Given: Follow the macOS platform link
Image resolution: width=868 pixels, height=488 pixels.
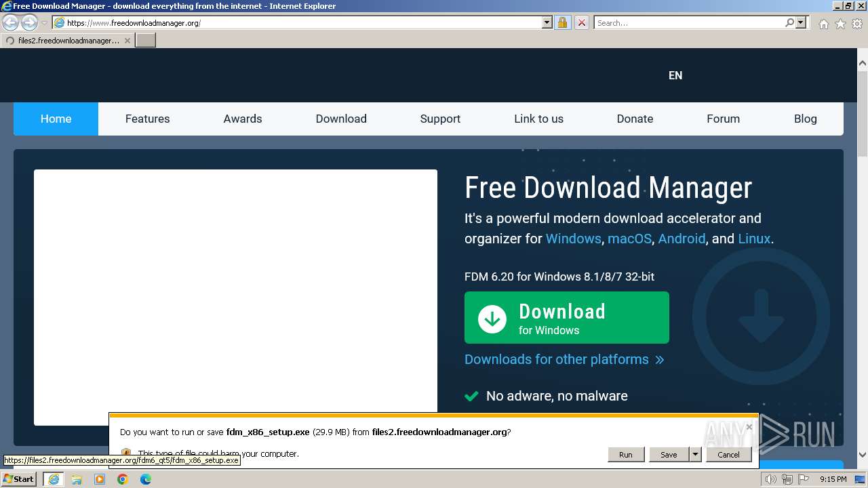Looking at the screenshot, I should pos(629,239).
